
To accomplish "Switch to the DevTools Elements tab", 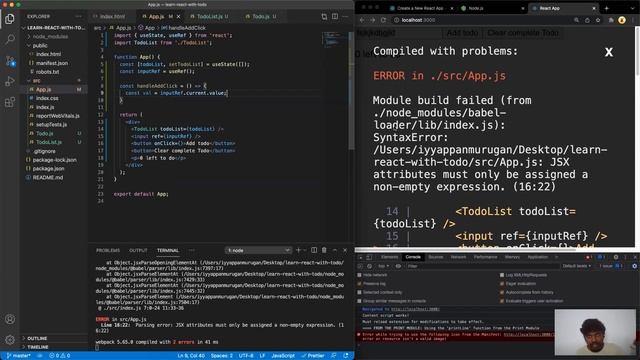I will (x=389, y=257).
